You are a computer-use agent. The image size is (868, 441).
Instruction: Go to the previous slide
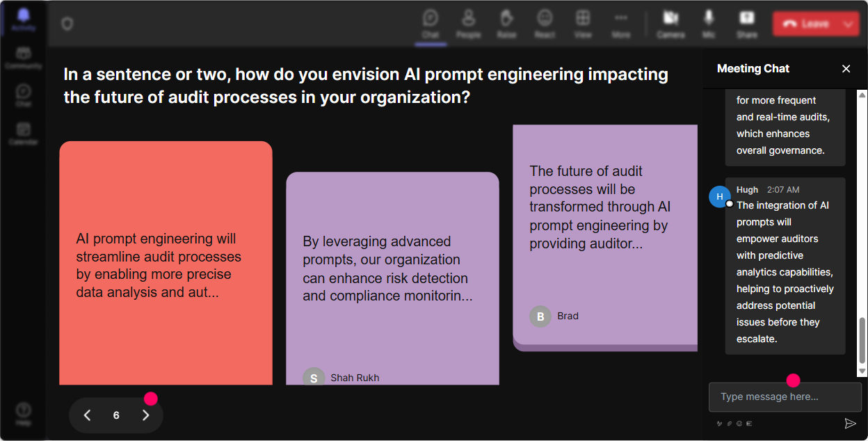click(87, 415)
